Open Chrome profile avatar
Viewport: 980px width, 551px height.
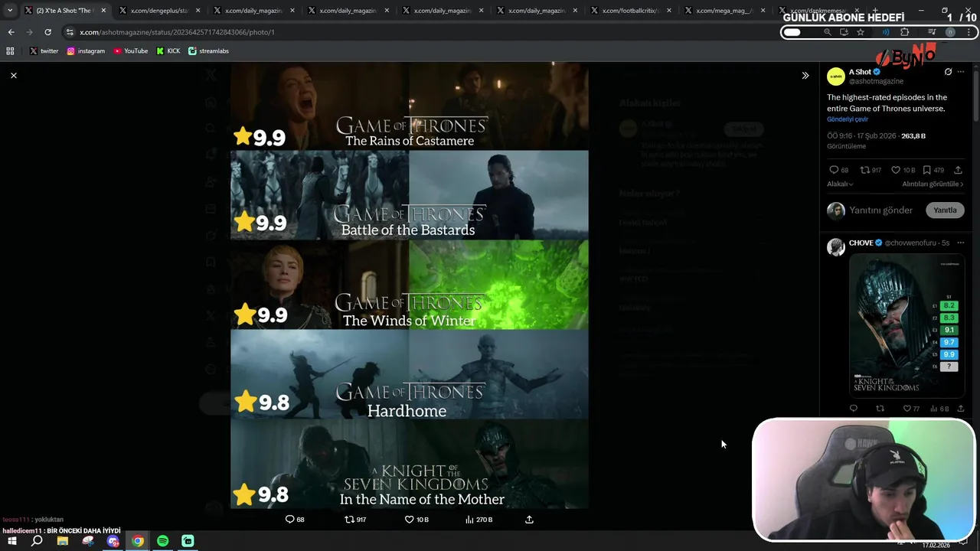[x=950, y=32]
